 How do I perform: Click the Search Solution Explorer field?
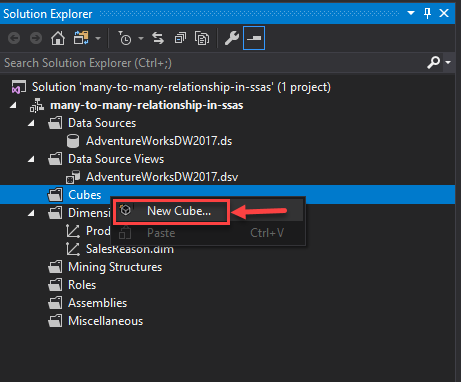[213, 63]
